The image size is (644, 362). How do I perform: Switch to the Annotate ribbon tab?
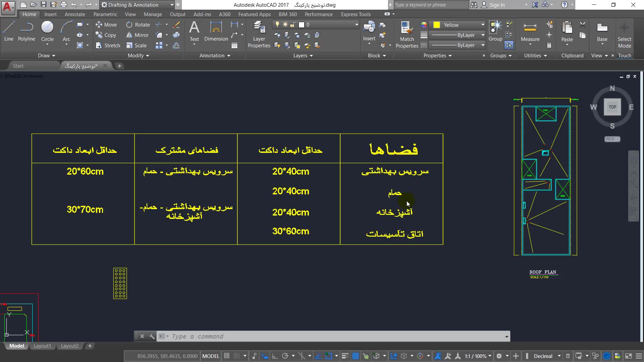74,14
